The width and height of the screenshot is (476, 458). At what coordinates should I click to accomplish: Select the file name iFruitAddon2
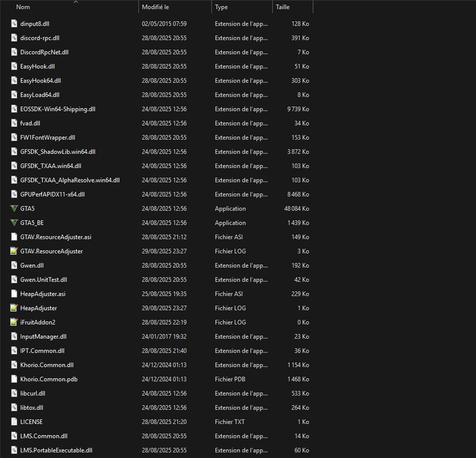pos(38,322)
